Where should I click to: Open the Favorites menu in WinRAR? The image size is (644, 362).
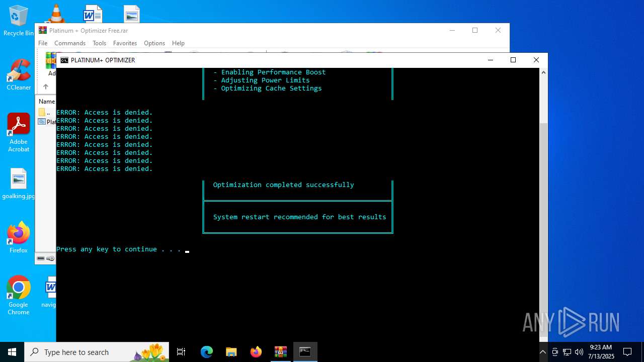(125, 43)
